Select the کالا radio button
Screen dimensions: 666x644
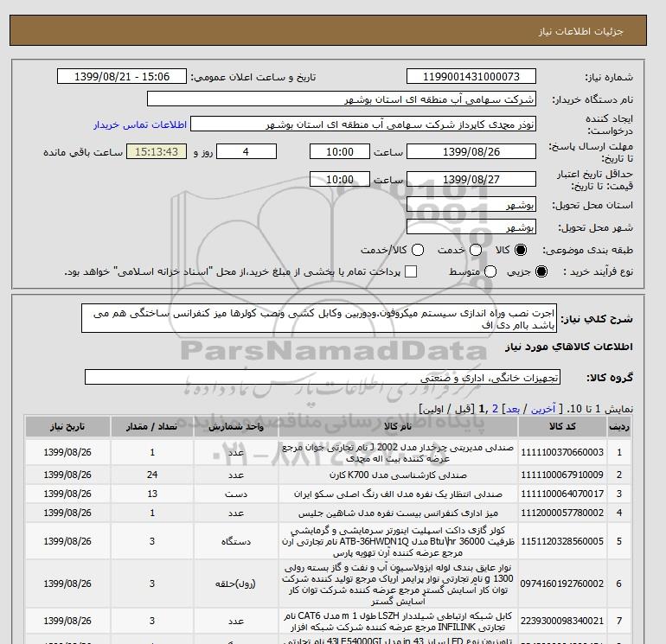[521, 250]
